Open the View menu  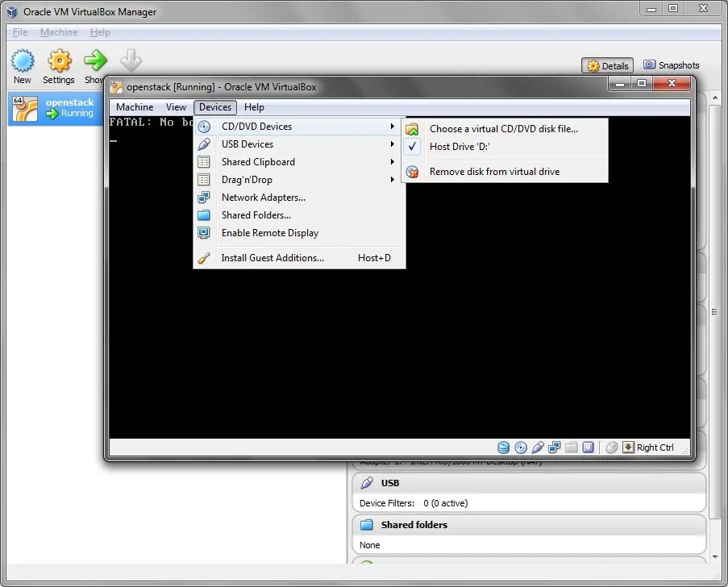[x=176, y=106]
